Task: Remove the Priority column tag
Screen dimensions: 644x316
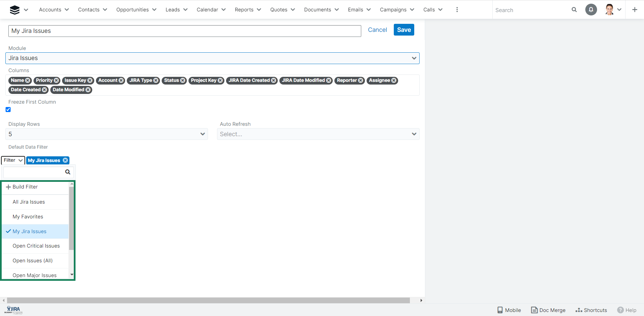Action: click(56, 81)
